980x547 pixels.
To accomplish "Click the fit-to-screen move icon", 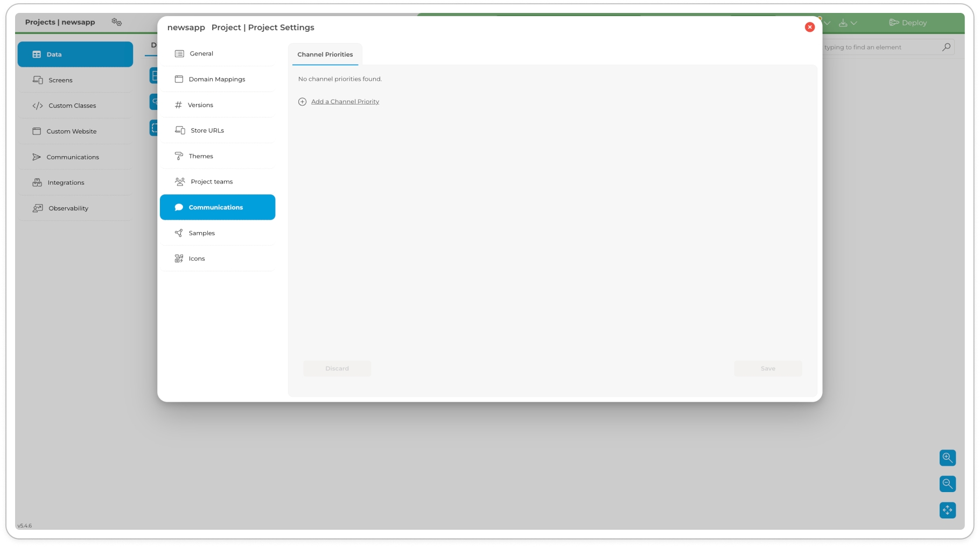I will tap(947, 509).
